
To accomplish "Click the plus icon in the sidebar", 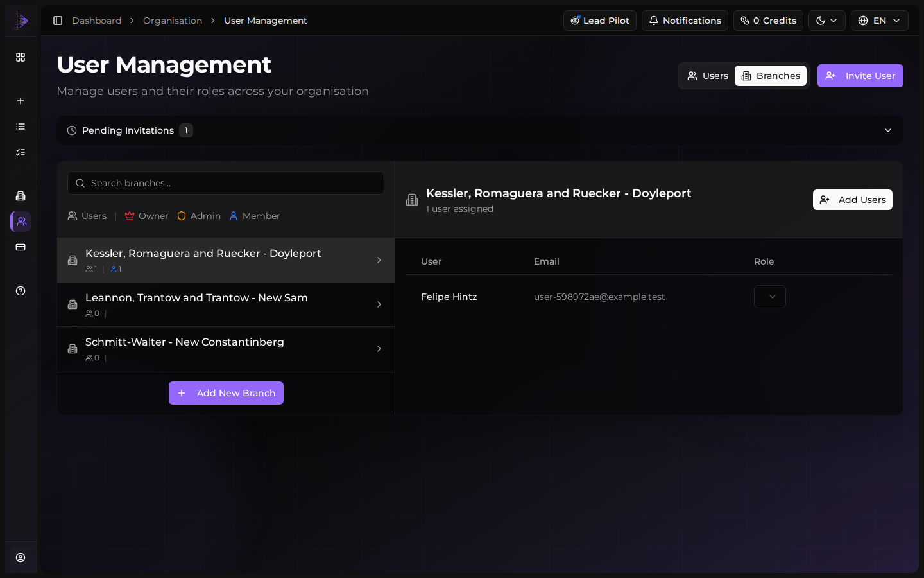I will pyautogui.click(x=21, y=101).
